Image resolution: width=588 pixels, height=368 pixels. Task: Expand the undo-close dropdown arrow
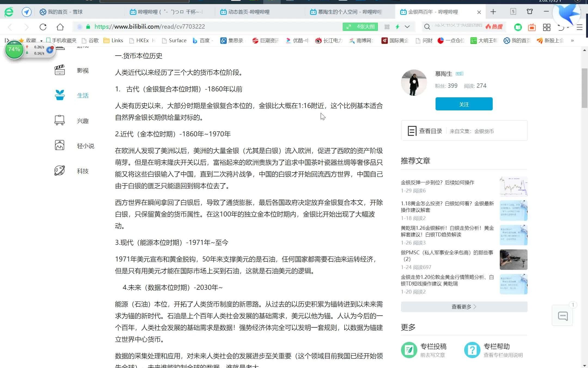click(568, 27)
